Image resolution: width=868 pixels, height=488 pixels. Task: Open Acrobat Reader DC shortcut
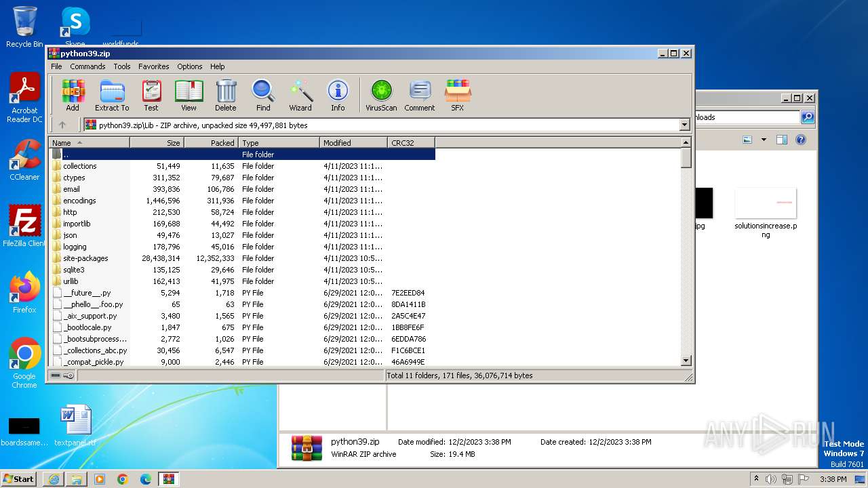(24, 98)
